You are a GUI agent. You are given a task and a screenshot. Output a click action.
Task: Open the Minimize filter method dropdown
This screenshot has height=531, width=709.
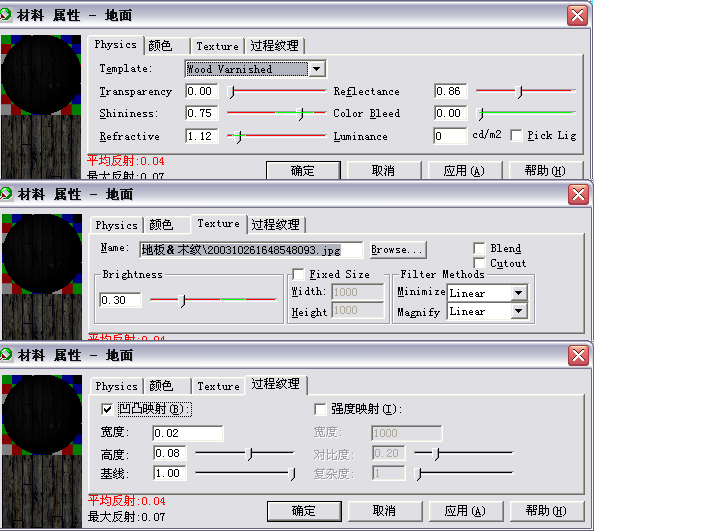pos(518,293)
